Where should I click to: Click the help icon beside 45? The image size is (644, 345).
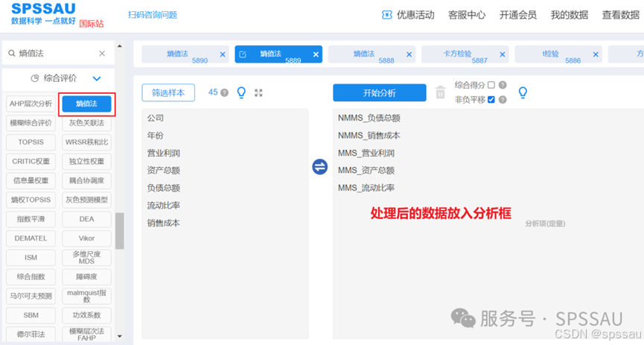click(224, 92)
